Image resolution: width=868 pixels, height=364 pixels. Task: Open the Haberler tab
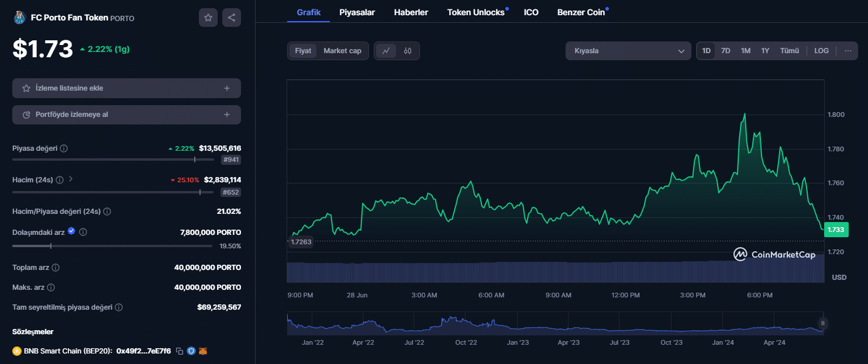411,12
